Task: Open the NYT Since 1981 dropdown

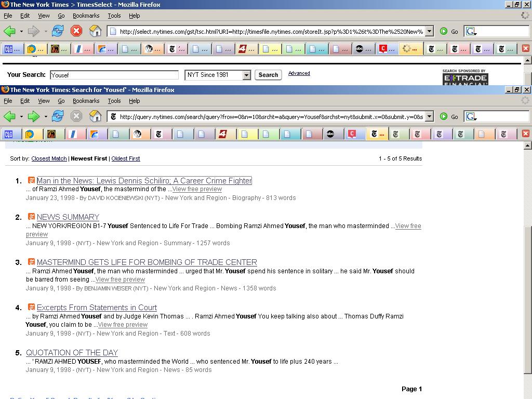Action: point(246,75)
